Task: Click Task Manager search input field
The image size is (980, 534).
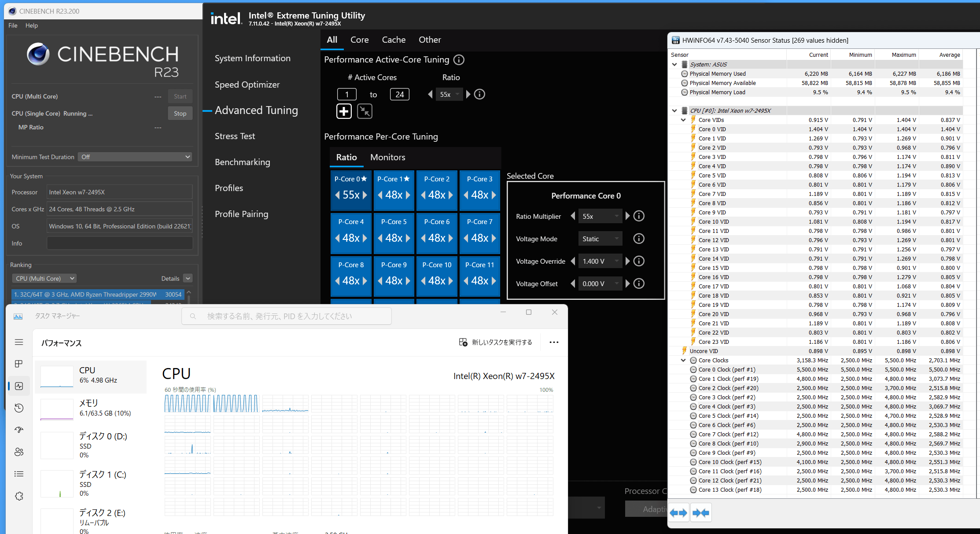Action: coord(287,316)
